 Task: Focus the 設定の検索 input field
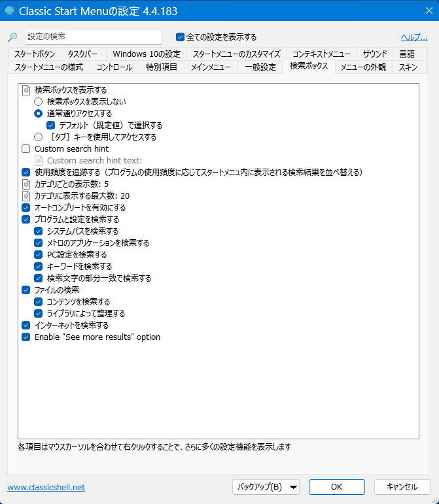point(94,37)
